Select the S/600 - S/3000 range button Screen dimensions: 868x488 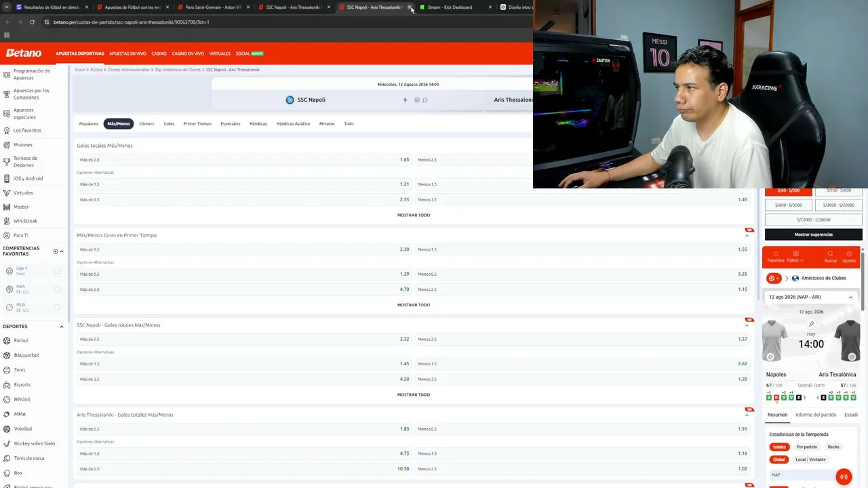pyautogui.click(x=789, y=205)
